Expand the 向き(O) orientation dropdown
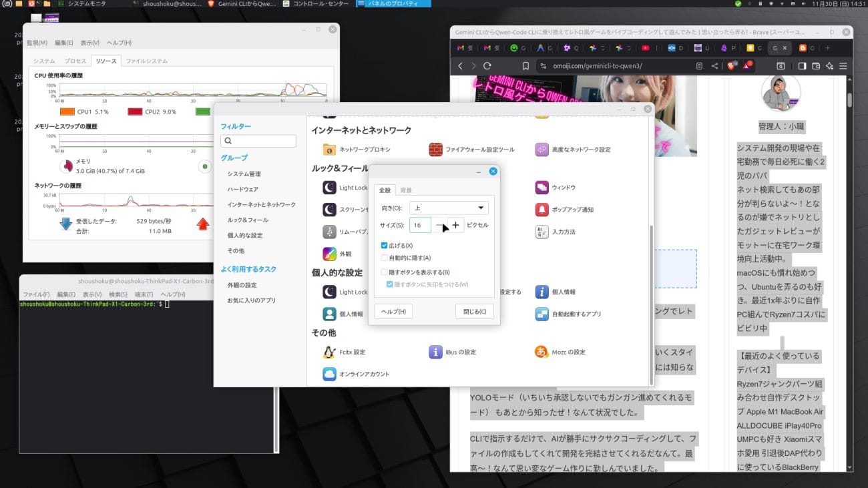 [449, 208]
